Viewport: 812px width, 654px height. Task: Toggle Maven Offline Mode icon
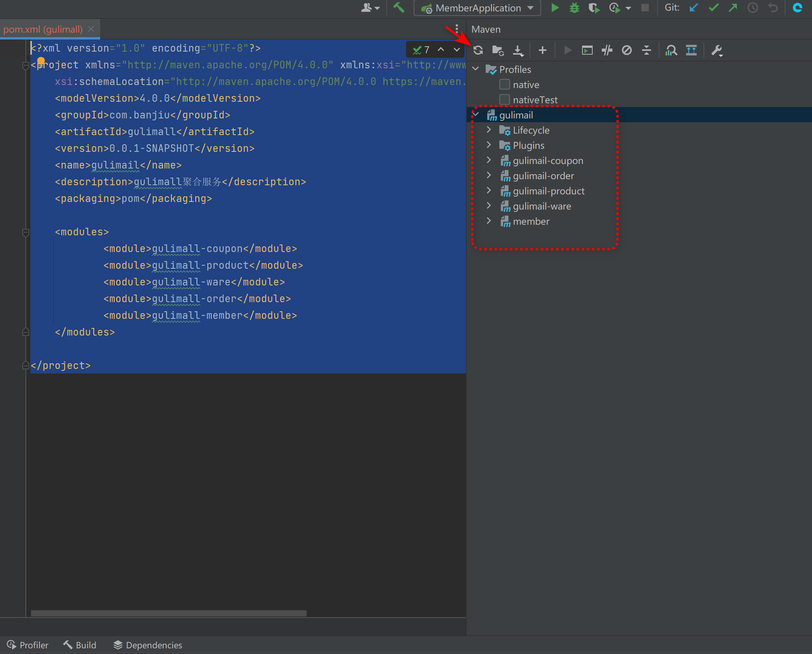[x=607, y=50]
